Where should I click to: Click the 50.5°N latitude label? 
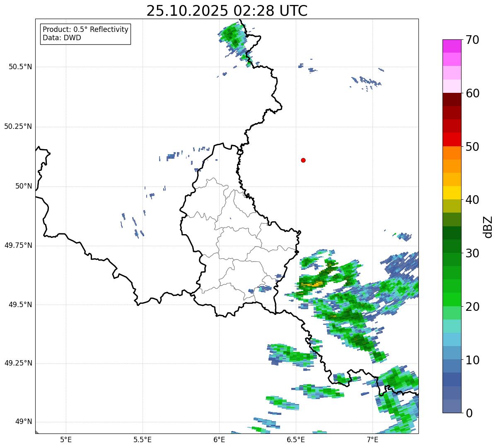click(x=20, y=67)
